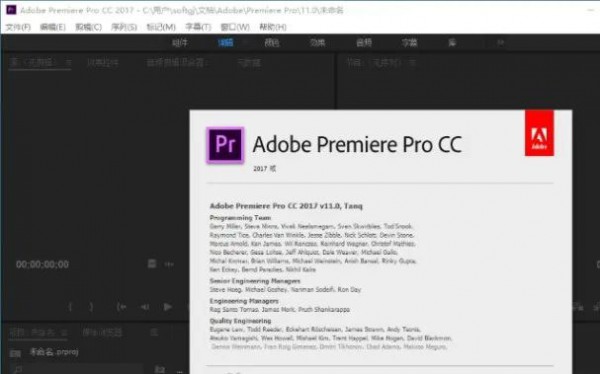Open the 编辑(E) menu

53,27
